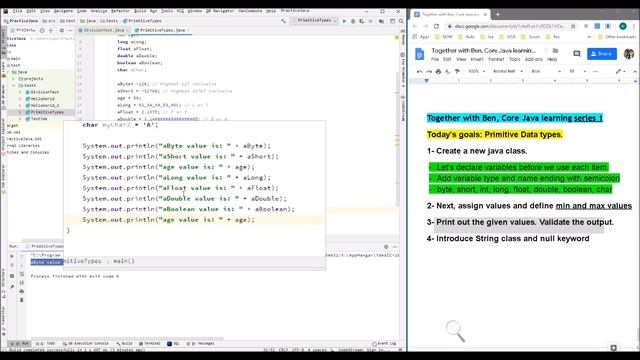Click locate target icon in Project panel

42,30
